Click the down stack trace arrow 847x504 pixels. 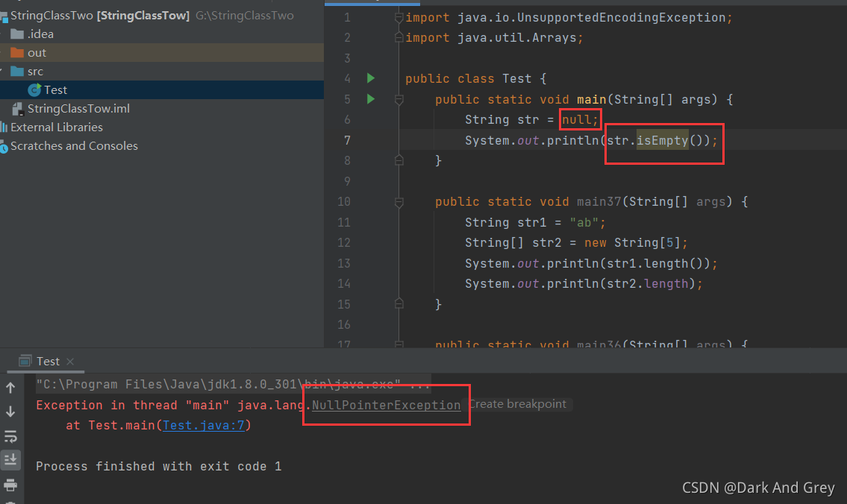pos(10,412)
